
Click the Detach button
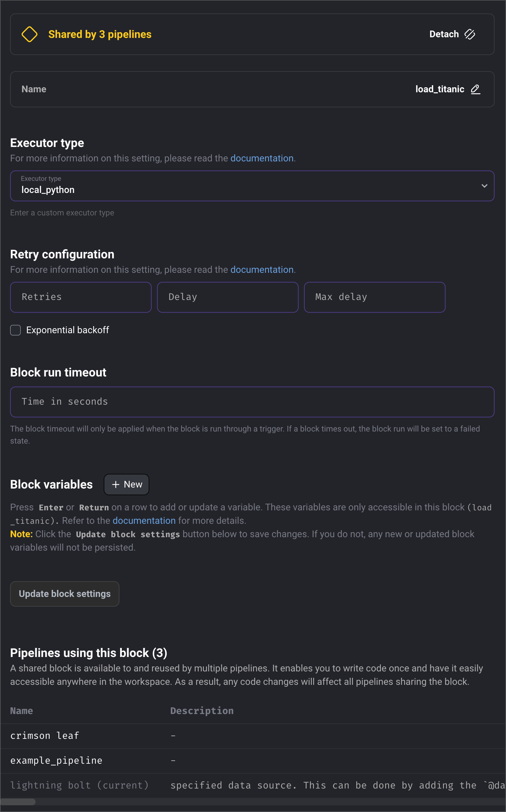[x=452, y=34]
